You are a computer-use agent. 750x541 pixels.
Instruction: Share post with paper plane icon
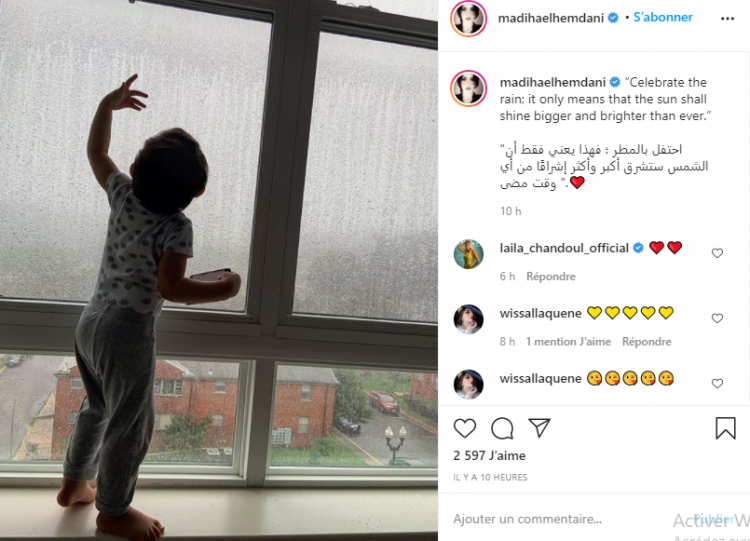[x=540, y=428]
